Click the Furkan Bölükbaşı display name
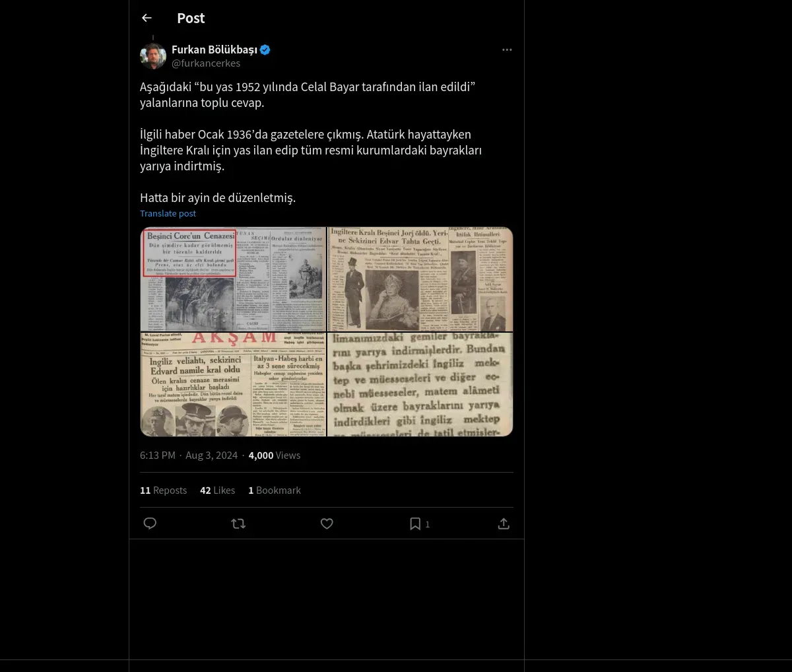792x672 pixels. coord(214,50)
